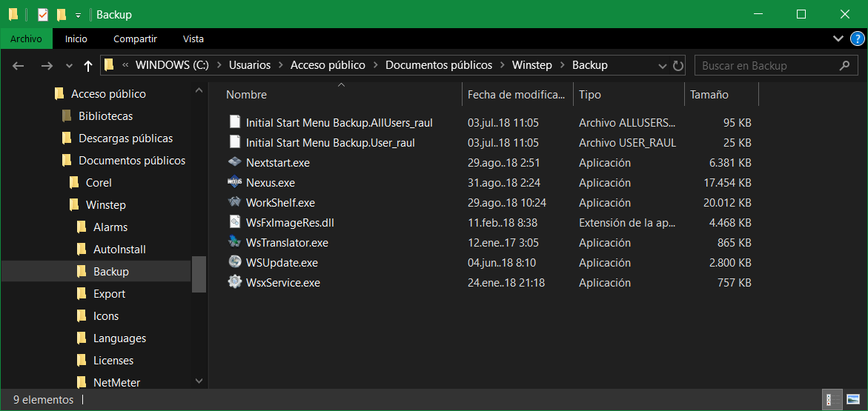
Task: Sort files by Tamaño column header
Action: coord(709,95)
